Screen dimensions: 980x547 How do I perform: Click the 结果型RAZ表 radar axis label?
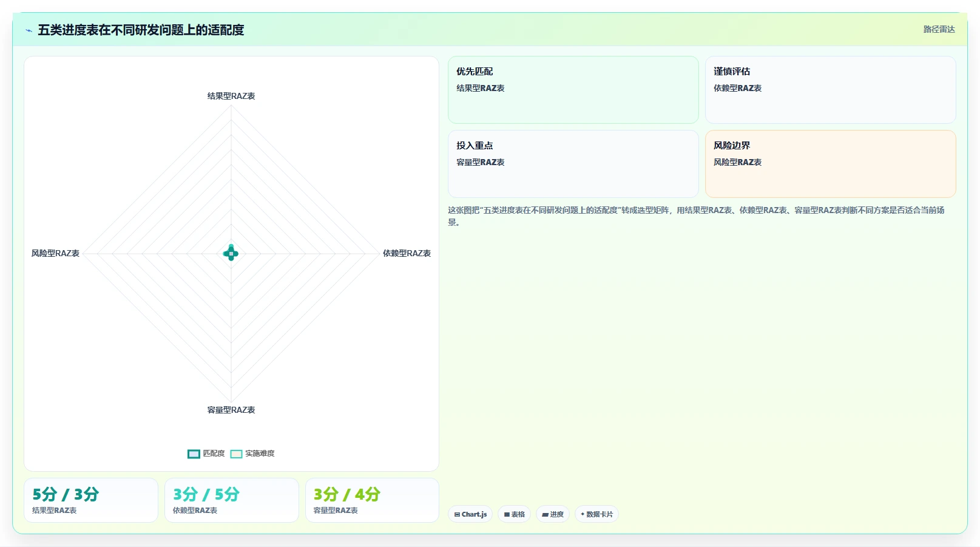coord(231,96)
